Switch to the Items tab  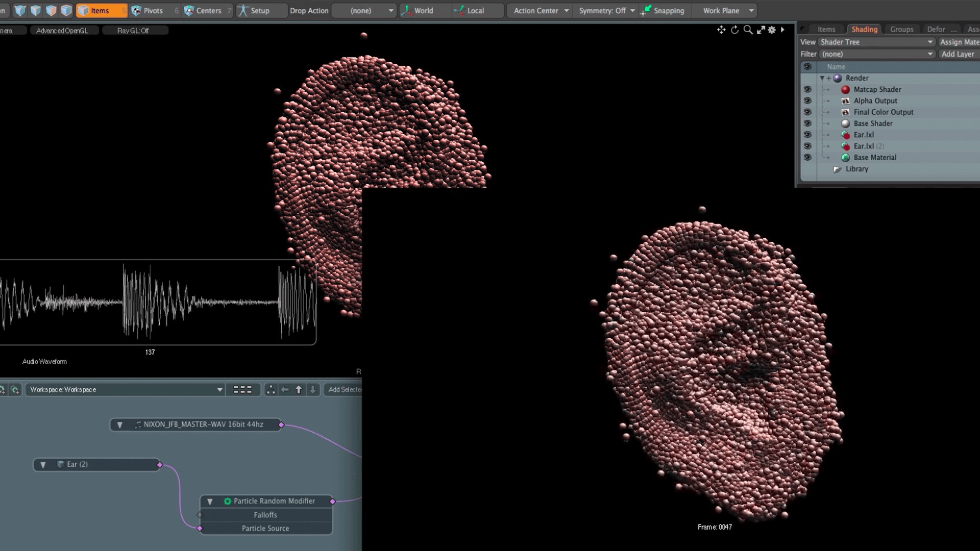[826, 30]
